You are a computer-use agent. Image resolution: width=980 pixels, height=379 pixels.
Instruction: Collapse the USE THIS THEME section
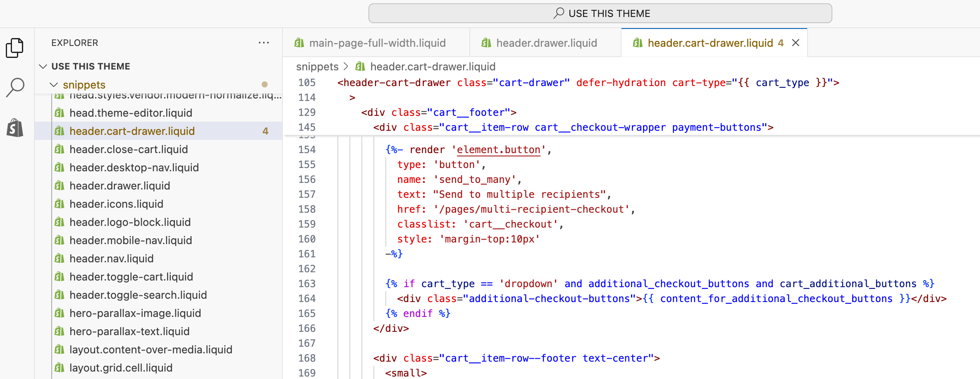[43, 66]
